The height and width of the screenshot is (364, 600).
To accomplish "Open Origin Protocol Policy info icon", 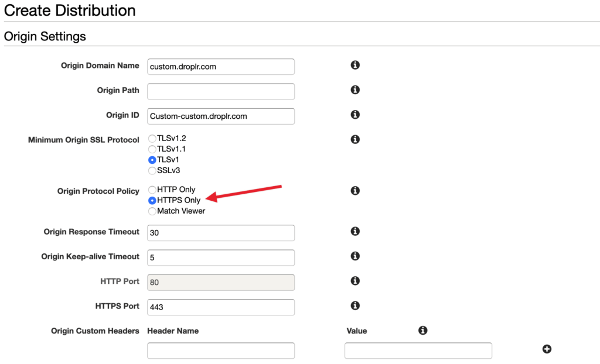I will pos(355,190).
